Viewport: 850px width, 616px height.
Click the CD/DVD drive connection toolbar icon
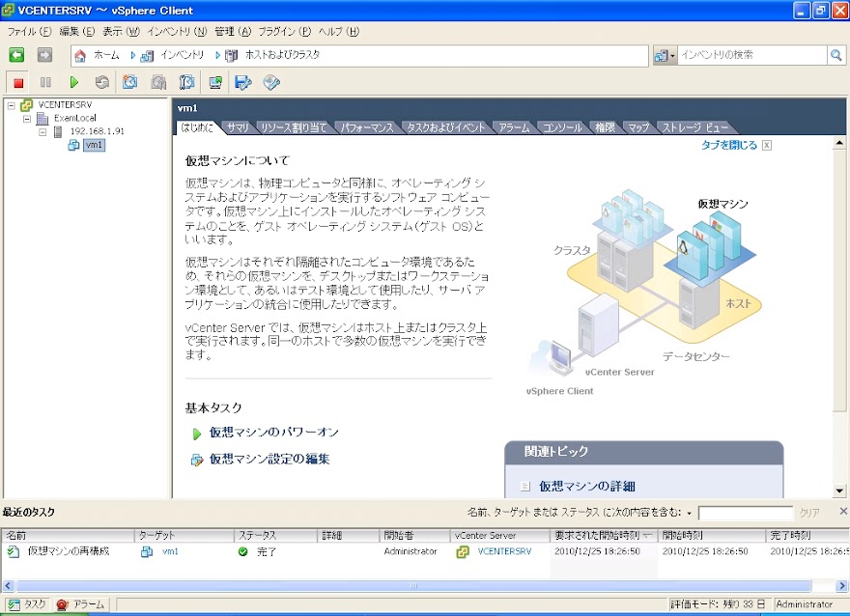coord(271,82)
